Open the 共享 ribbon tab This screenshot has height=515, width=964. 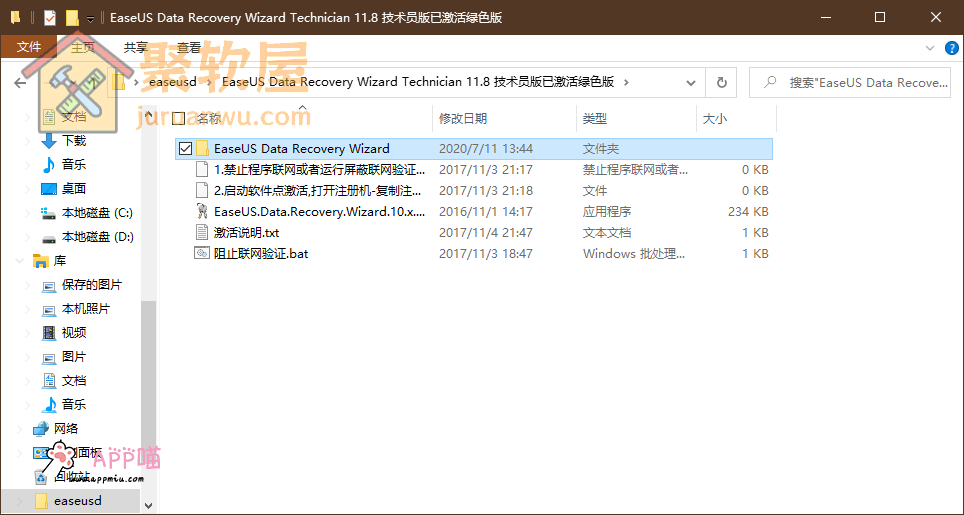pyautogui.click(x=135, y=47)
